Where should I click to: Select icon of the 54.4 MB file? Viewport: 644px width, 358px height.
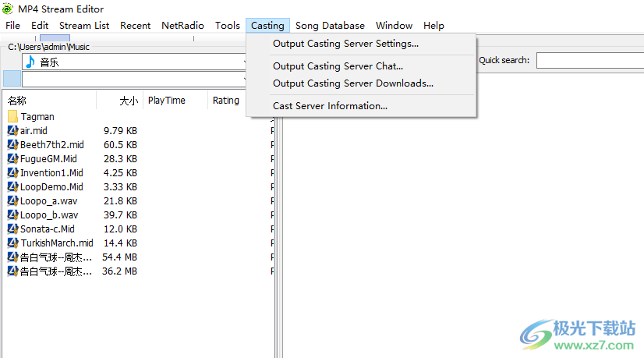click(x=12, y=257)
